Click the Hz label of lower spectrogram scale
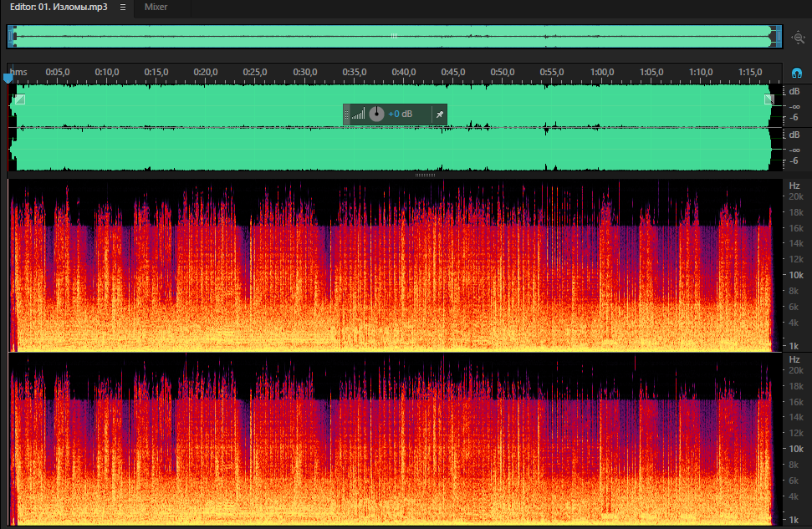812x529 pixels. tap(794, 359)
